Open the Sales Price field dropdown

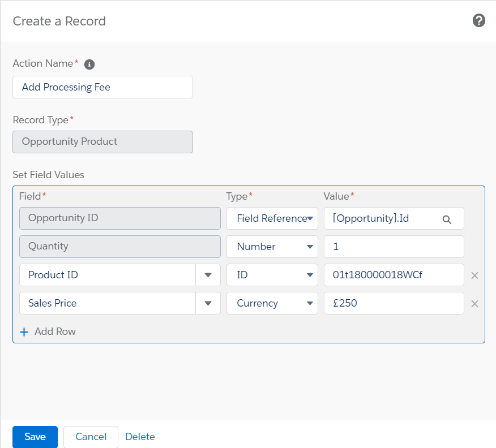[208, 303]
